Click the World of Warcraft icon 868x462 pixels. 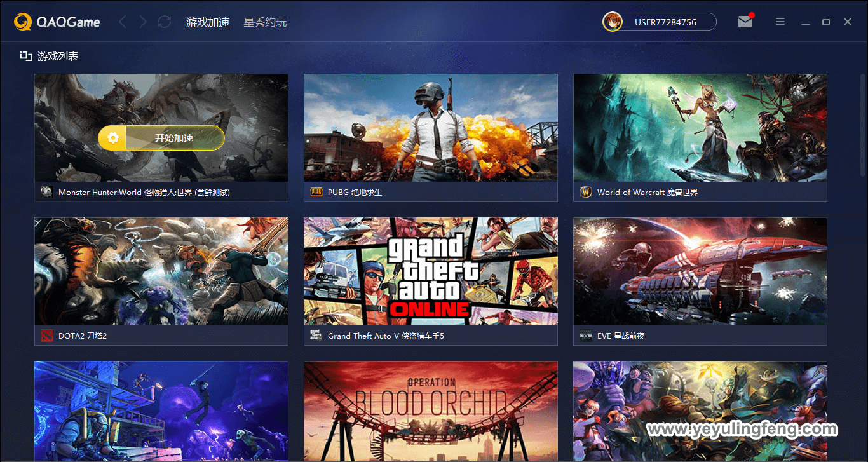(x=586, y=192)
